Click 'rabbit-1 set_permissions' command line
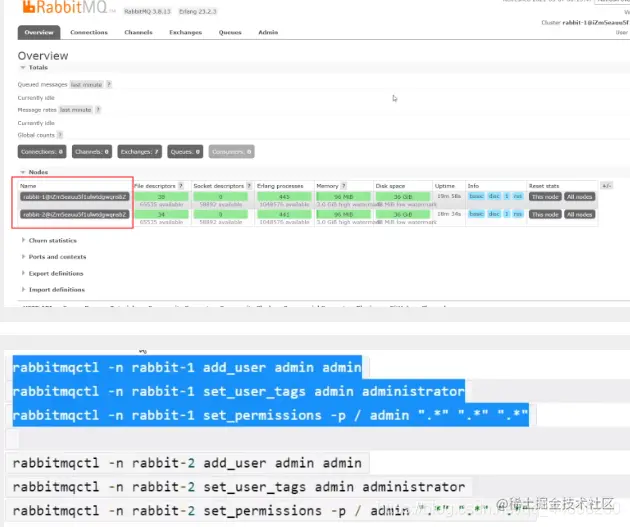This screenshot has width=630, height=527. (x=270, y=415)
